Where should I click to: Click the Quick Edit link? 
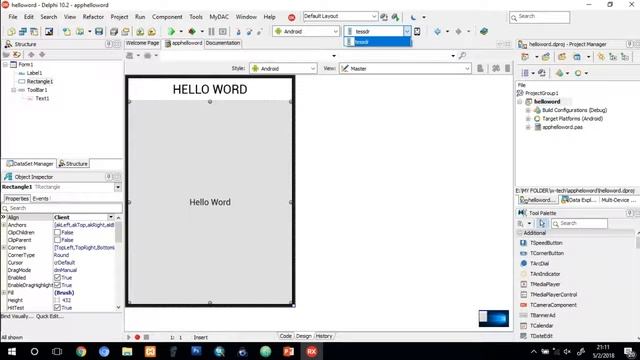49,316
